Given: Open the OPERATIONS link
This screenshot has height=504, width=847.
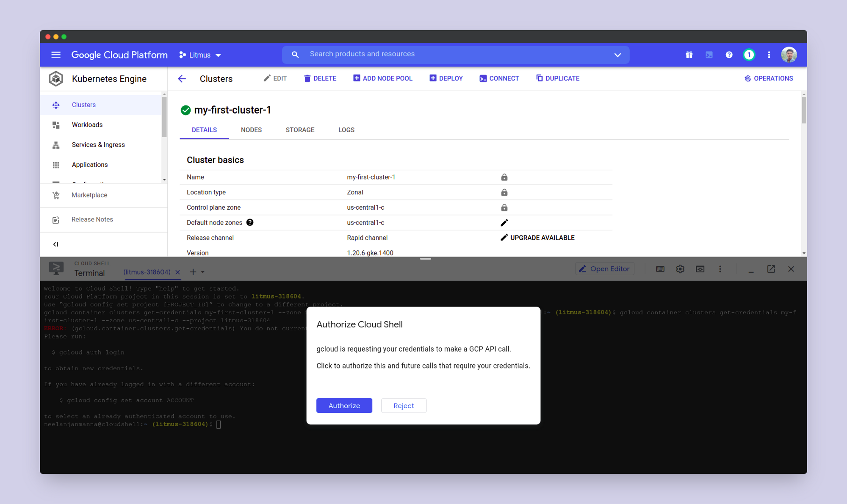Looking at the screenshot, I should click(769, 78).
